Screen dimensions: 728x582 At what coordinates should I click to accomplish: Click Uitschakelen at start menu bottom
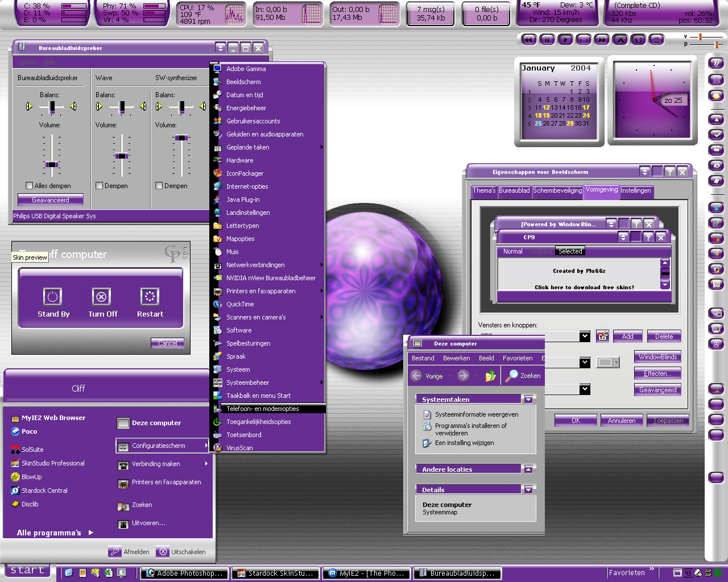pos(181,552)
